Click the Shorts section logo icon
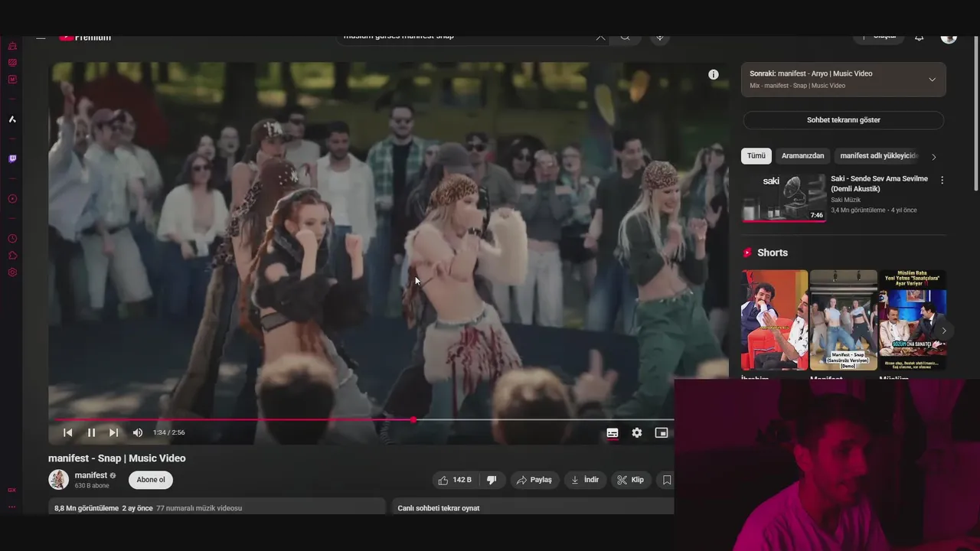The width and height of the screenshot is (980, 551). point(747,253)
